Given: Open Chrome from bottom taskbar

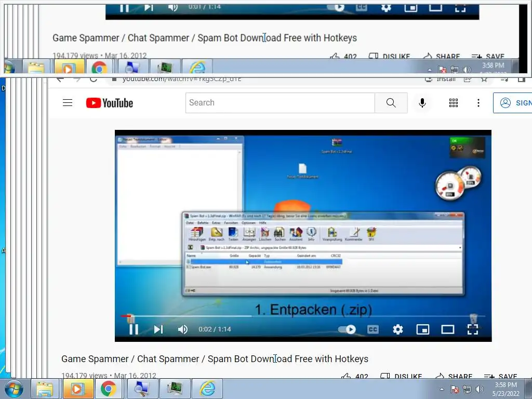Looking at the screenshot, I should point(108,389).
